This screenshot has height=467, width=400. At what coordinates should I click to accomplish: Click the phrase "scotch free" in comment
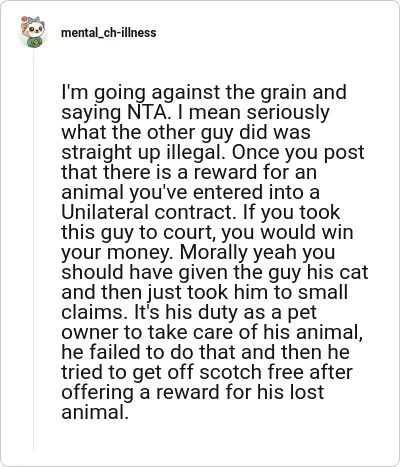pyautogui.click(x=252, y=372)
